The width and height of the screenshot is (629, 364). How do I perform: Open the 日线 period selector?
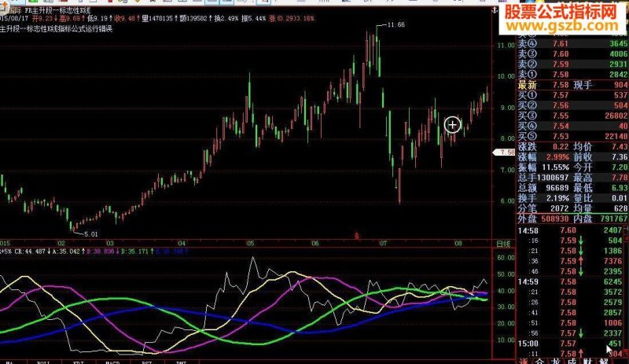pos(503,244)
